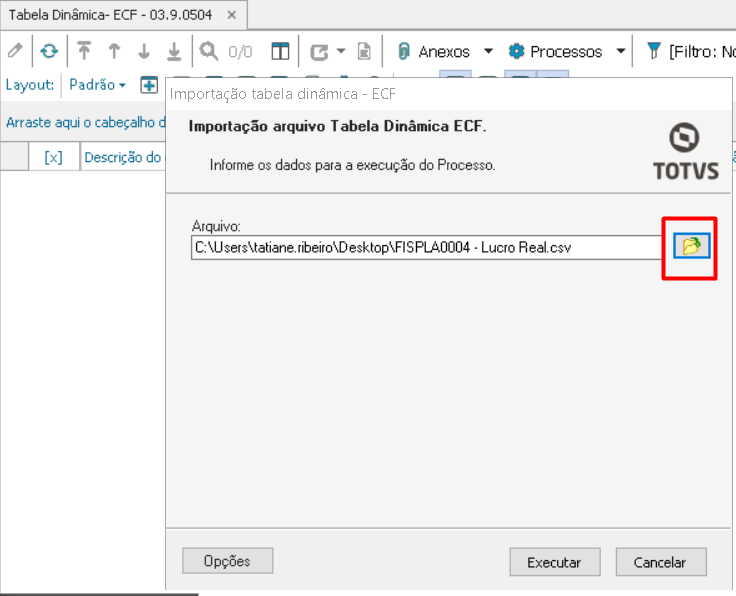Viewport: 736px width, 596px height.
Task: Go to first record arrow icon
Action: [84, 51]
